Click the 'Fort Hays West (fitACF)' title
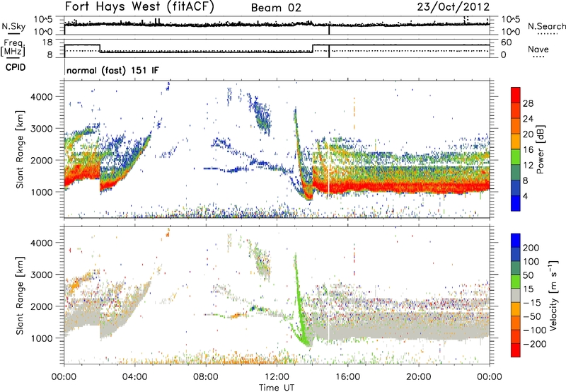Screen dimensions: 566x392 139,7
